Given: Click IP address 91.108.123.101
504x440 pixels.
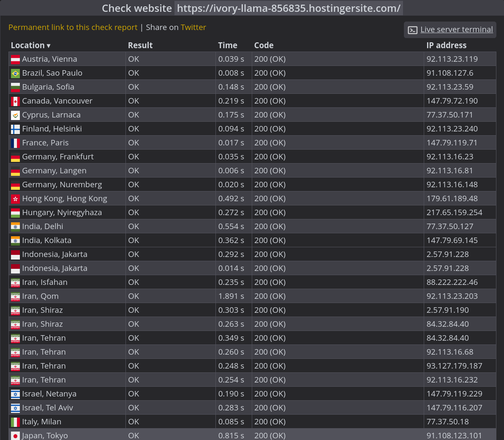Looking at the screenshot, I should [x=454, y=435].
